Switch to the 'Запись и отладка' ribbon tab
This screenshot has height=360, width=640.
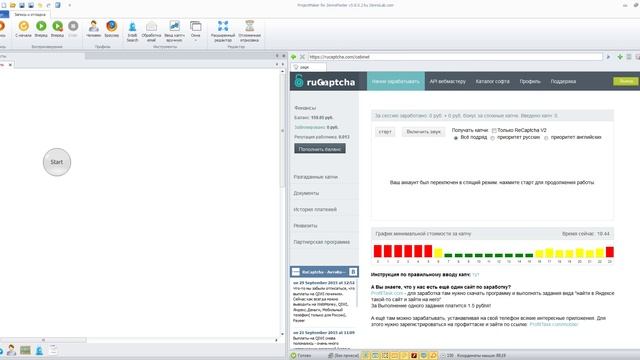(x=30, y=14)
